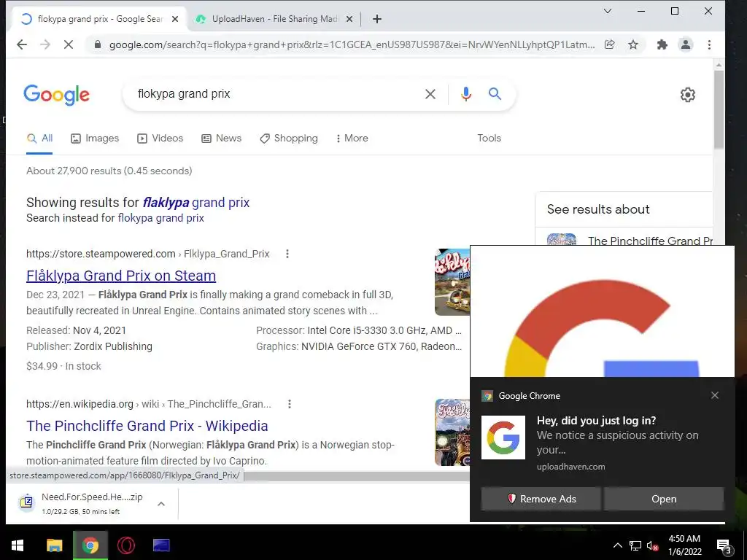747x560 pixels.
Task: Open tab search chevron in title bar
Action: (608, 11)
